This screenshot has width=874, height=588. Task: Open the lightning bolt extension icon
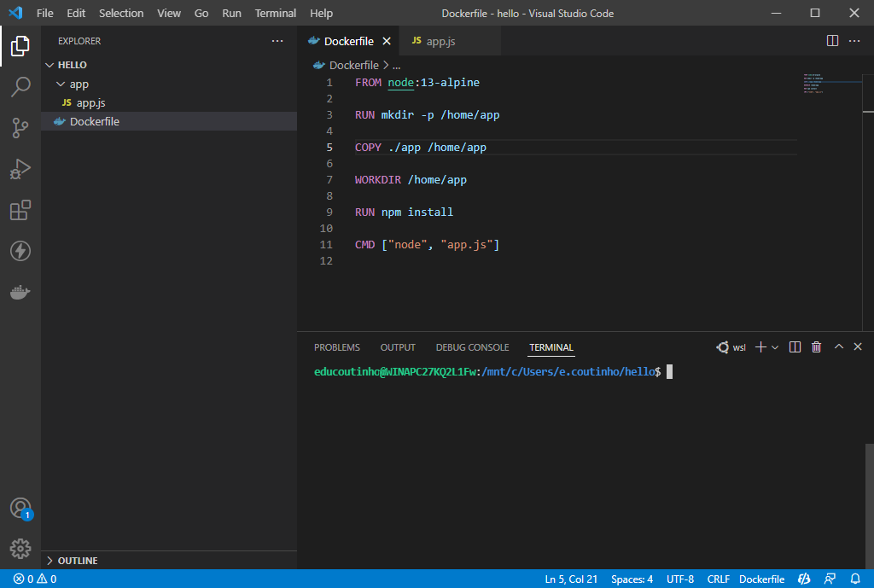[20, 251]
